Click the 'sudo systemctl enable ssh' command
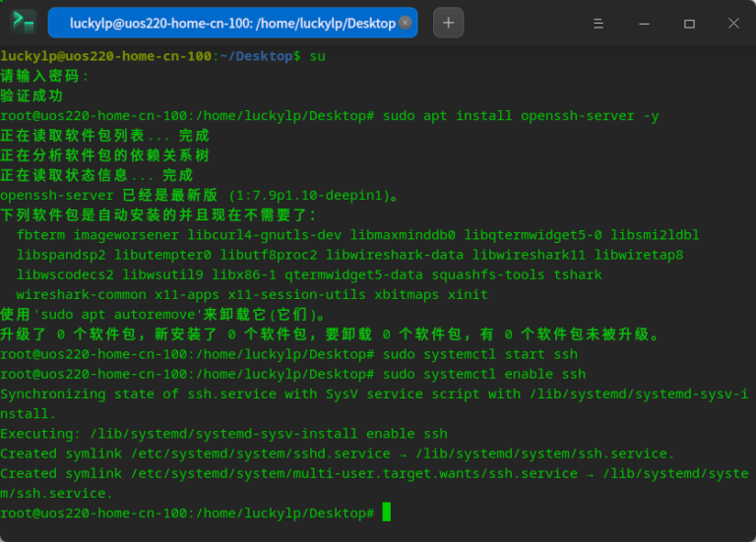Screen dimensions: 756x542 point(484,374)
